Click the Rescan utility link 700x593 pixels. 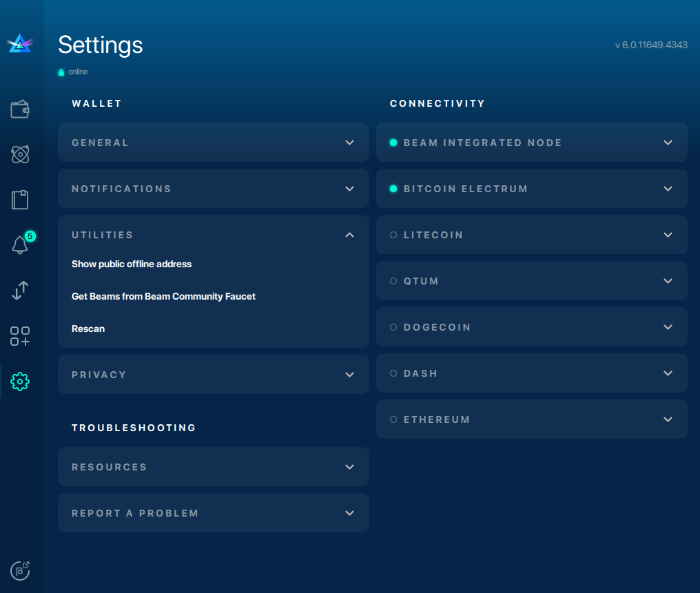coord(88,329)
